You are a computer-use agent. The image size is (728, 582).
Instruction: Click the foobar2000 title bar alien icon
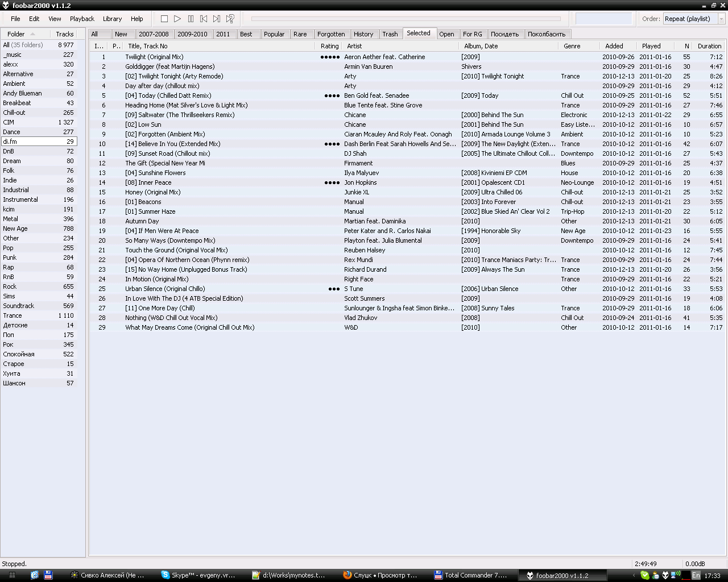click(x=6, y=5)
